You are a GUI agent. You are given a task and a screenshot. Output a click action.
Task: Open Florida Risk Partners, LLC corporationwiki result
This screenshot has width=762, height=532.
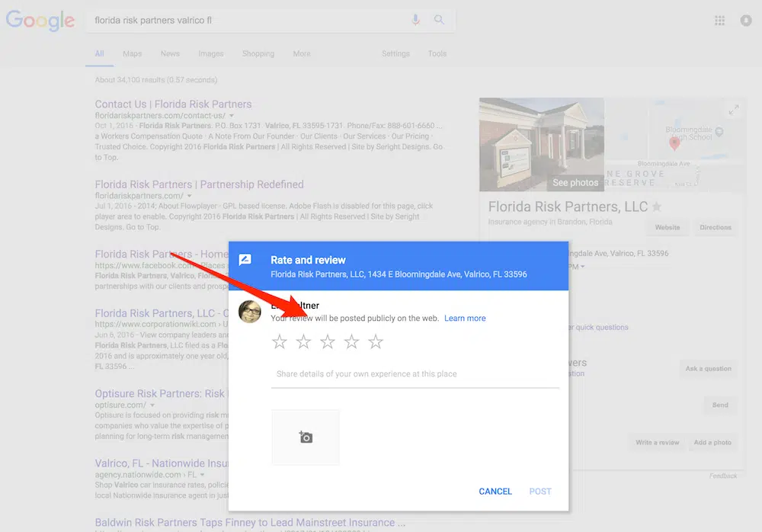pyautogui.click(x=162, y=313)
